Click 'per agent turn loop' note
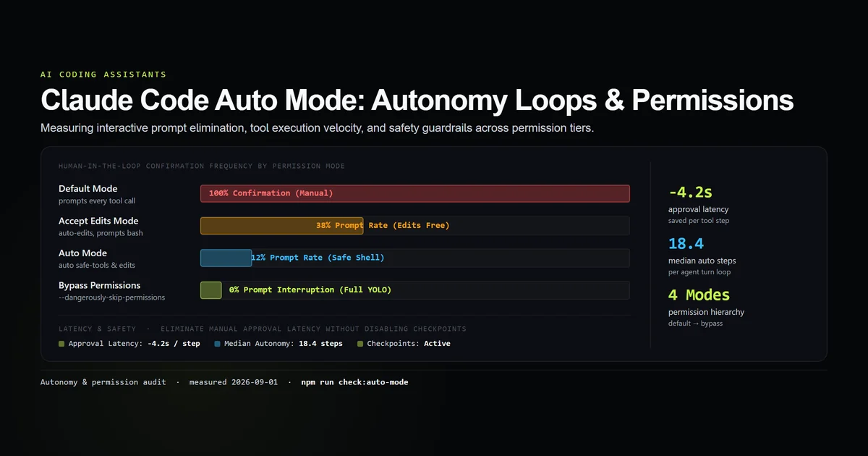 [699, 272]
